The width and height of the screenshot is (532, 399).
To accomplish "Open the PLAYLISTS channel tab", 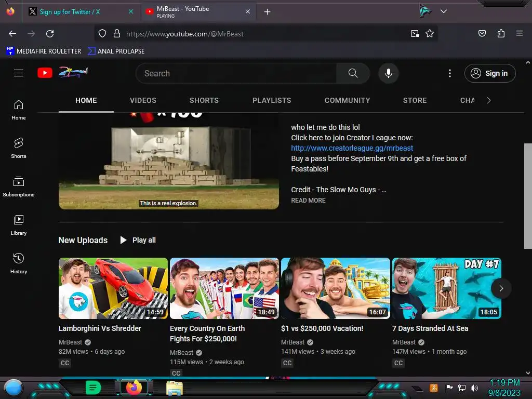I will pyautogui.click(x=272, y=100).
